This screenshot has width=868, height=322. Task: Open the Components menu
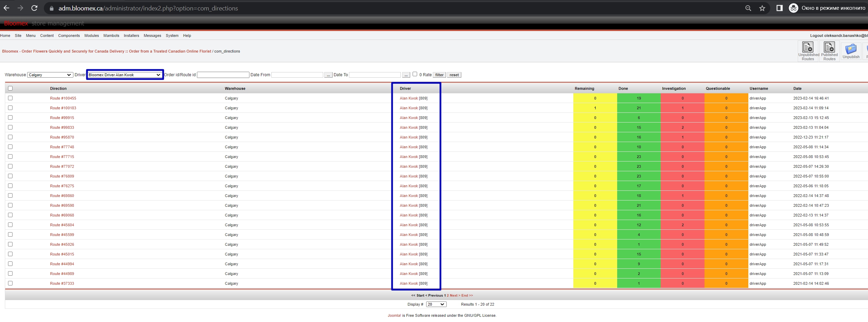click(69, 36)
